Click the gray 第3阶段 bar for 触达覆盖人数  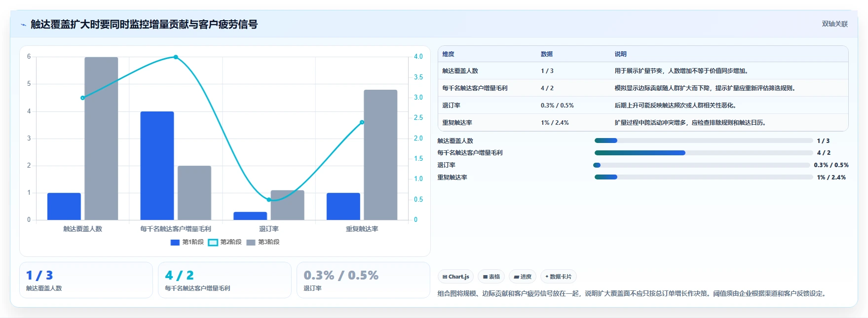coord(101,139)
